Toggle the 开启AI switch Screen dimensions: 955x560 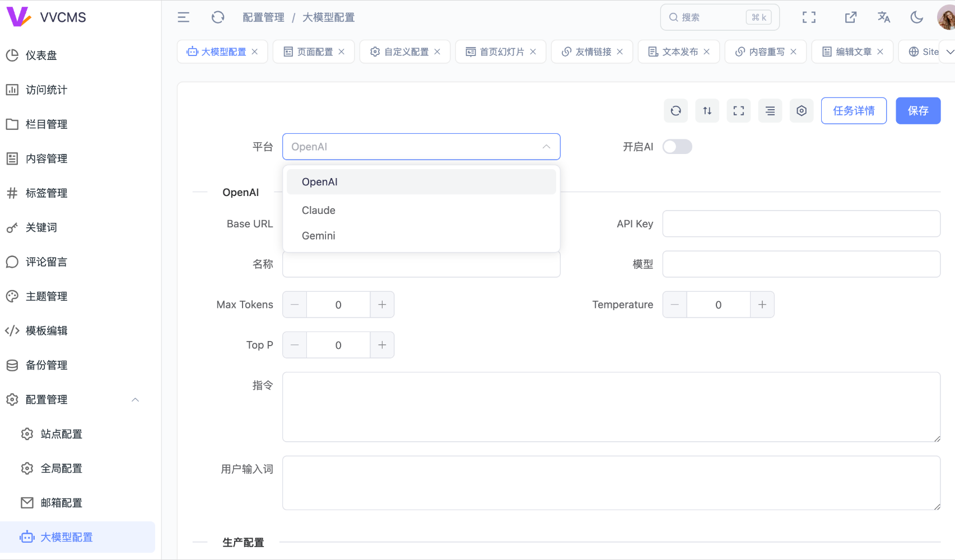point(677,147)
